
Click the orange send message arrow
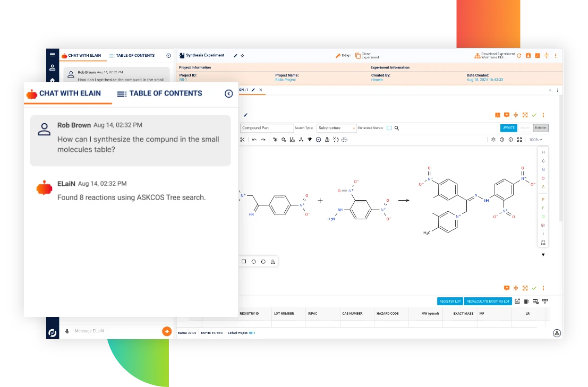(x=167, y=331)
